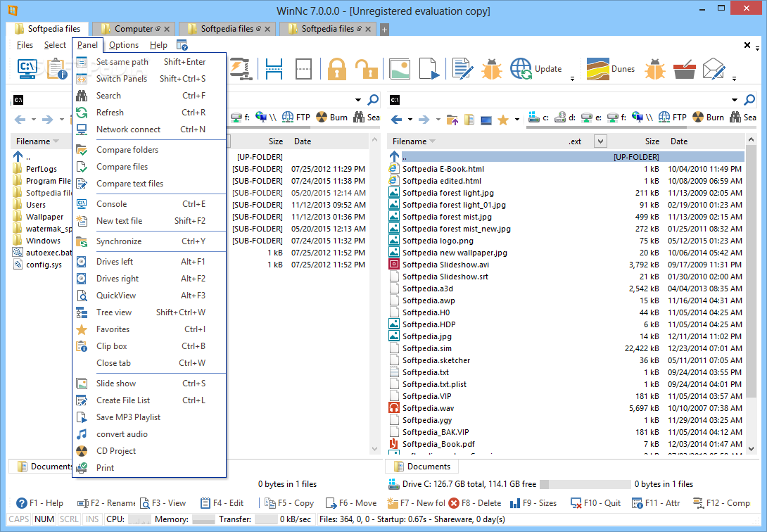Viewport: 767px width, 532px height.
Task: Click F8 - Delete button
Action: 475,502
